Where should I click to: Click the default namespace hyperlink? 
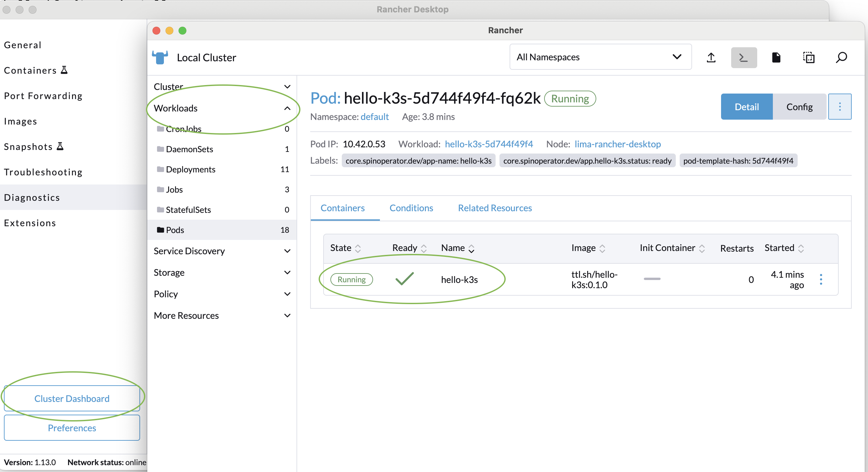click(375, 117)
